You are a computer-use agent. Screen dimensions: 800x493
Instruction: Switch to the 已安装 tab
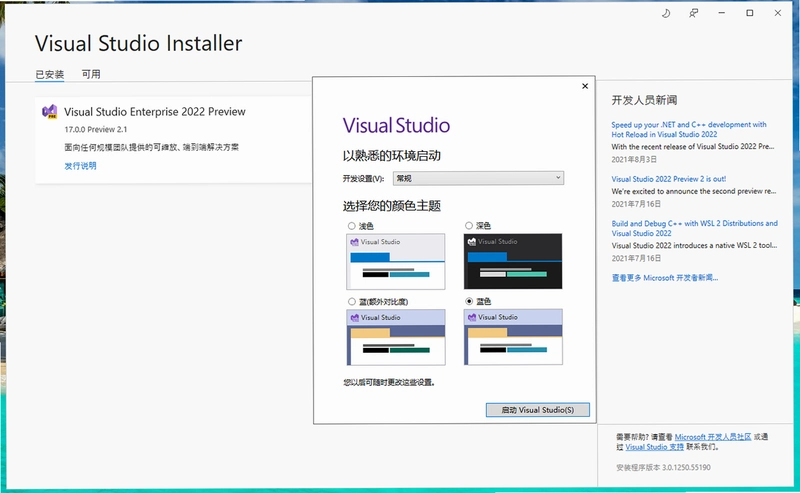coord(49,75)
